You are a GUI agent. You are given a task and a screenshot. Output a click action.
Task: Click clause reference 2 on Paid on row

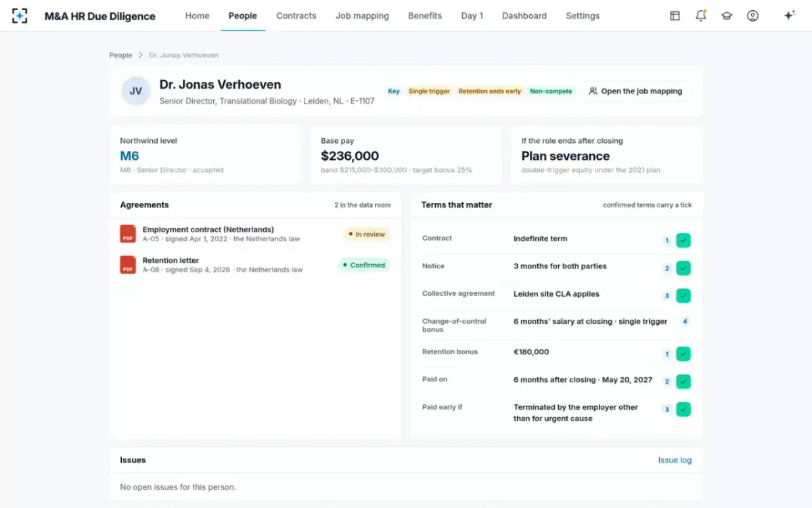tap(667, 381)
